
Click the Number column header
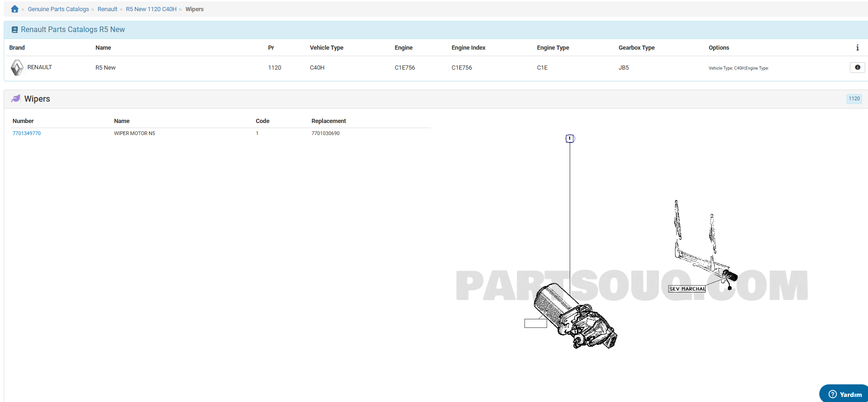pyautogui.click(x=23, y=121)
